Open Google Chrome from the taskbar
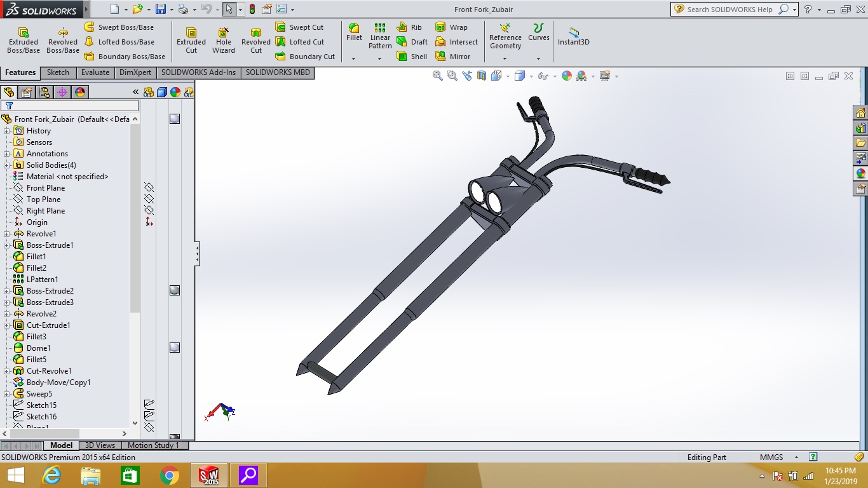 (170, 475)
